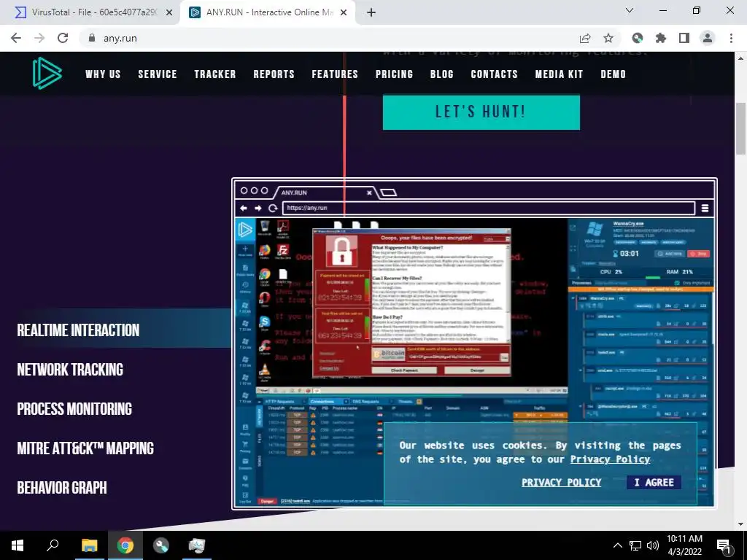Open the inline Privacy Policy text link
The width and height of the screenshot is (747, 560).
point(610,459)
